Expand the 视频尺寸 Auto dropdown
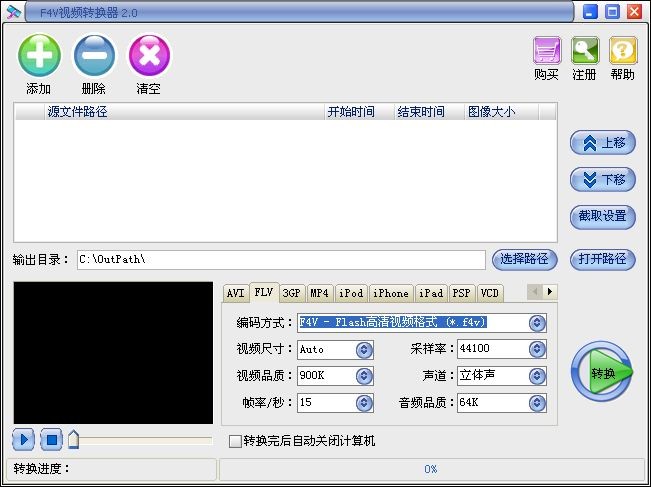Screen dimensions: 651x487 364,350
